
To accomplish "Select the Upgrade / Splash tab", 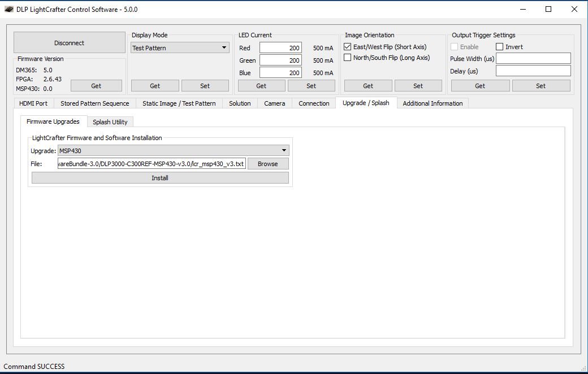I will pyautogui.click(x=366, y=103).
